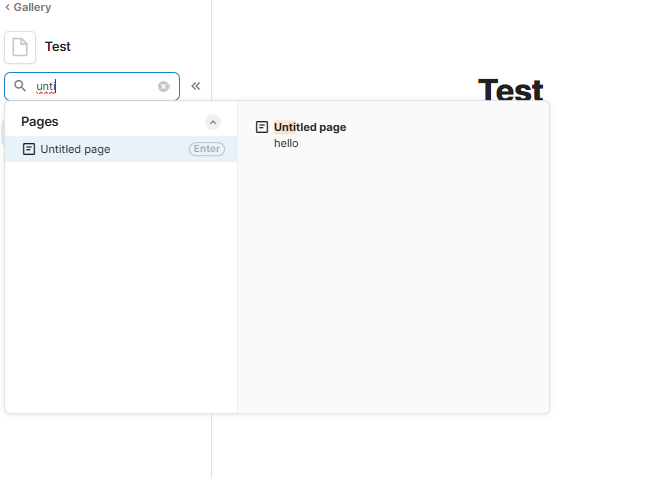Click the "hello" preview snippet text
The height and width of the screenshot is (478, 656).
[286, 143]
